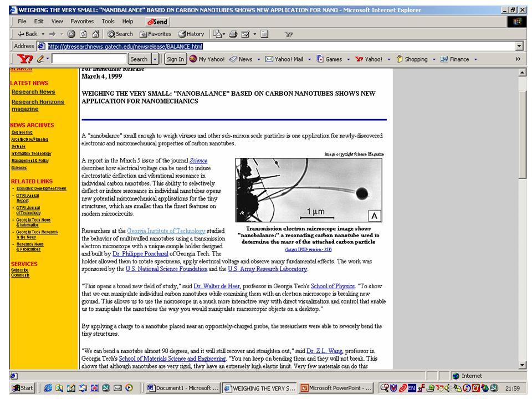Expand the Yahoo! Mail dropdown arrow
Image resolution: width=532 pixels, height=399 pixels.
(309, 59)
